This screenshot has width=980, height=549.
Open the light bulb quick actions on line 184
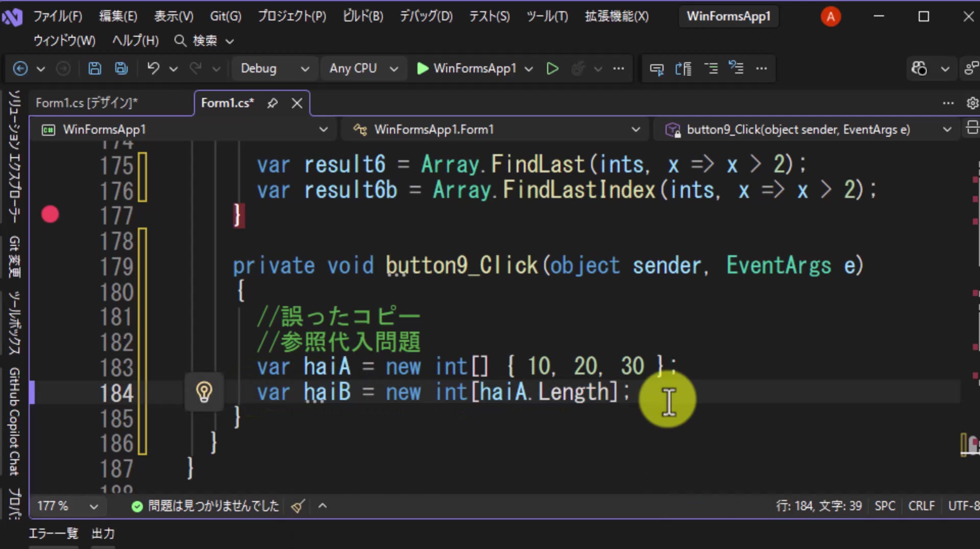[204, 392]
